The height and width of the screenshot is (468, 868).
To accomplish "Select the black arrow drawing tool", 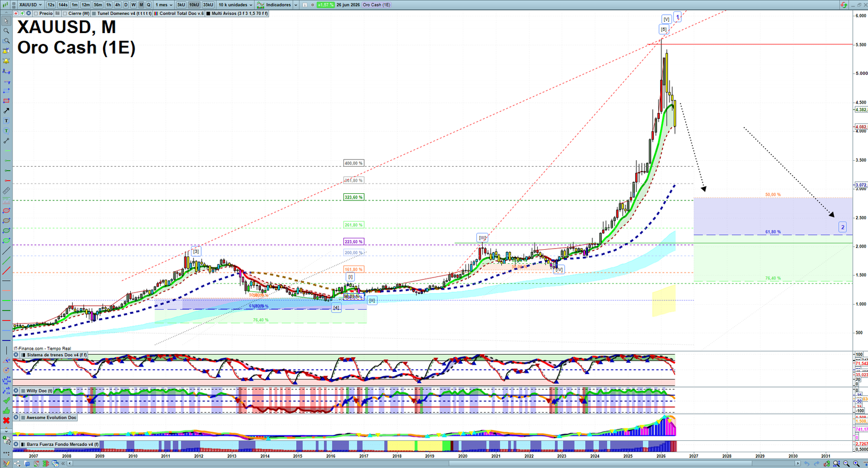I will pyautogui.click(x=7, y=111).
